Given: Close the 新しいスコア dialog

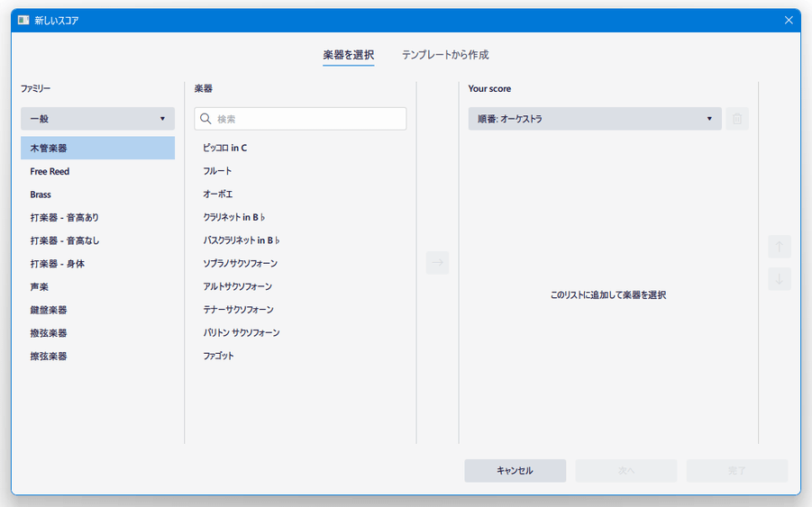Looking at the screenshot, I should point(789,20).
